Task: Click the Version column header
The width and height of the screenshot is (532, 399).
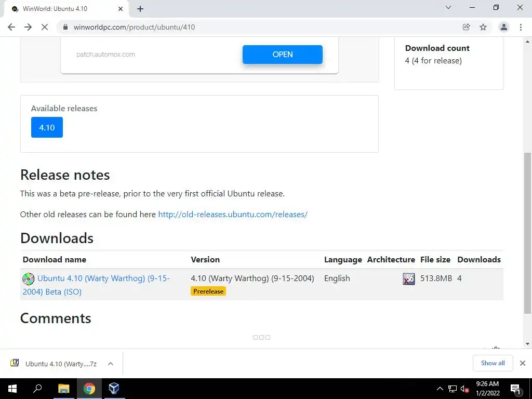Action: 205,260
